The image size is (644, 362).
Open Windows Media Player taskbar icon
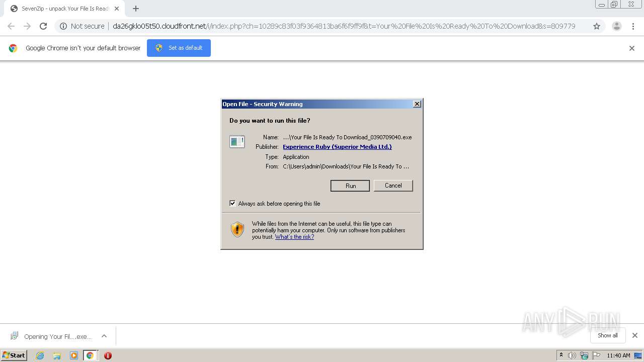pos(74,355)
